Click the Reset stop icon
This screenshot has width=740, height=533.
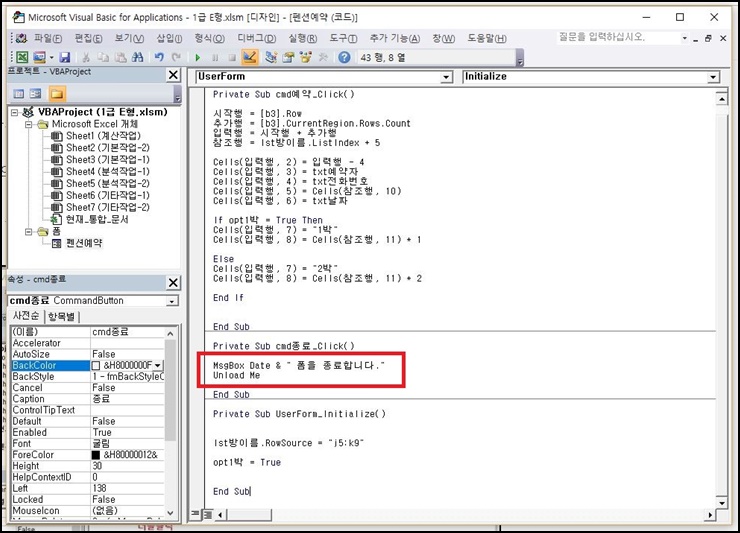tap(232, 58)
